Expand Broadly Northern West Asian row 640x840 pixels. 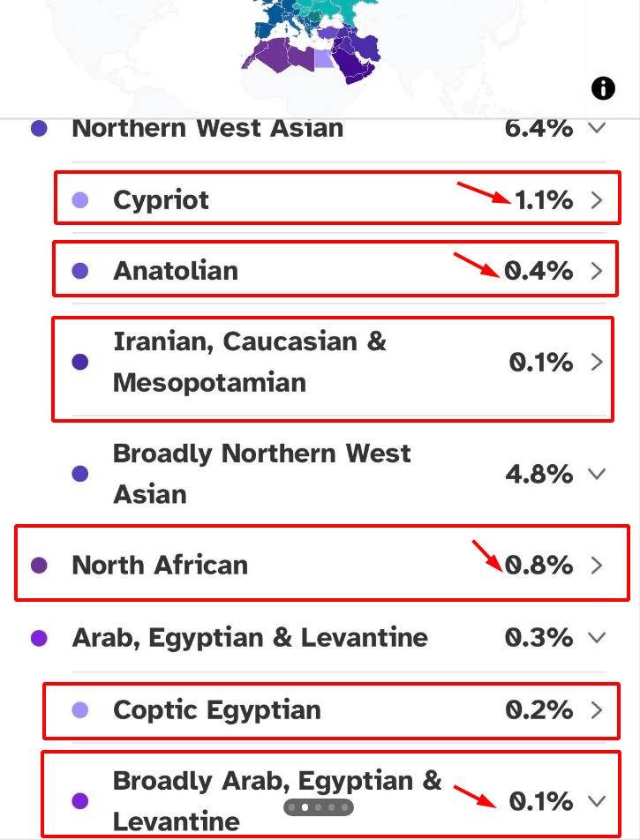597,474
